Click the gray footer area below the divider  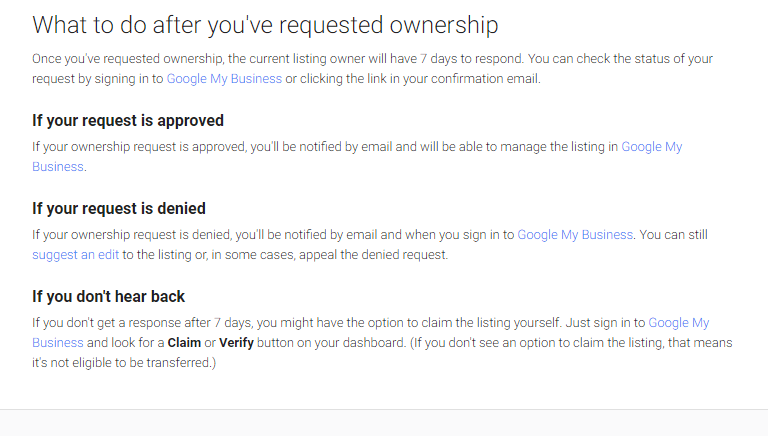(x=384, y=423)
